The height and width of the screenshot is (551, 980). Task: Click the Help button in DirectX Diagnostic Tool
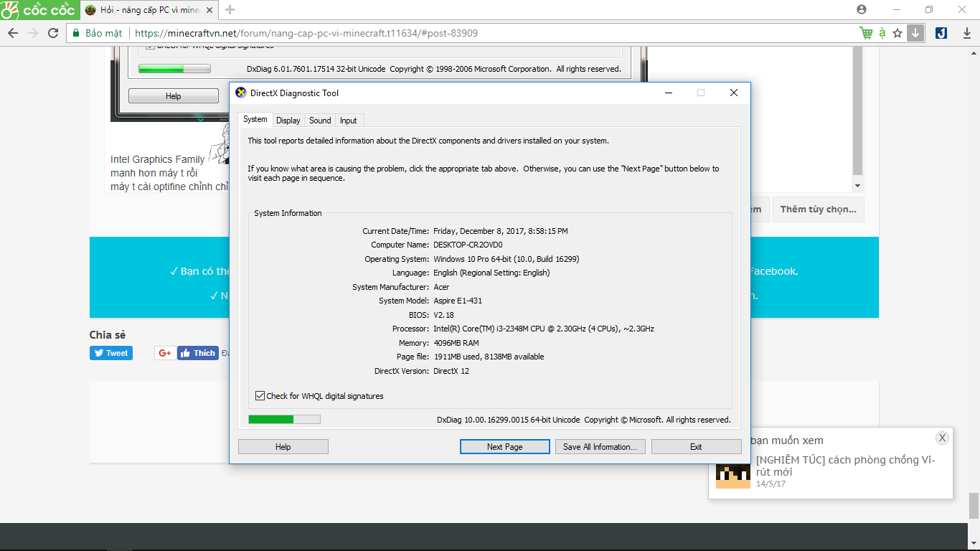pos(283,447)
